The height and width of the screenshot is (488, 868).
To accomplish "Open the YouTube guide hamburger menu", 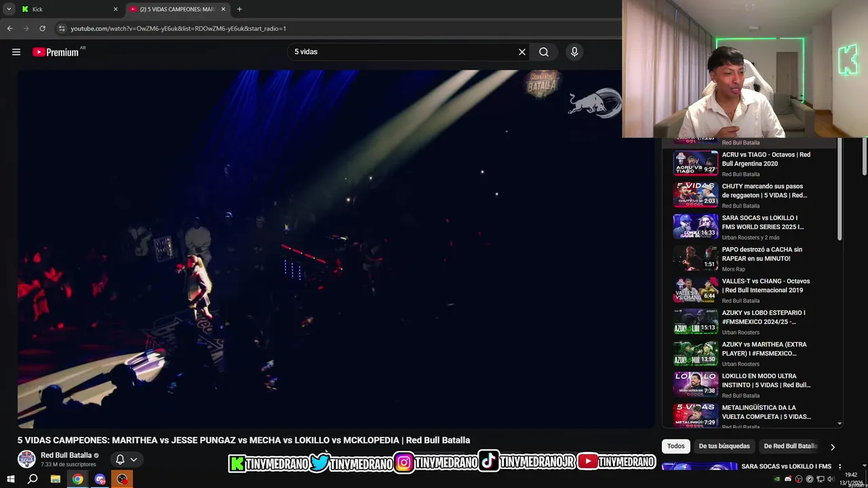I will point(16,52).
